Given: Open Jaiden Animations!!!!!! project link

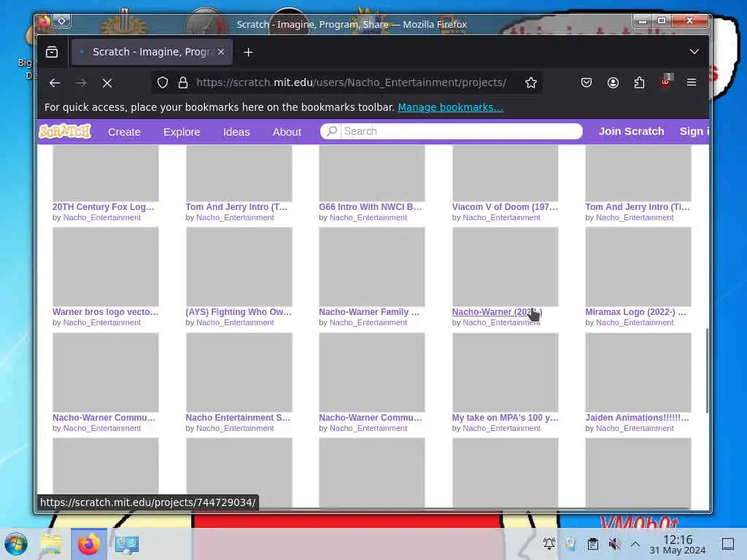Looking at the screenshot, I should (x=637, y=418).
